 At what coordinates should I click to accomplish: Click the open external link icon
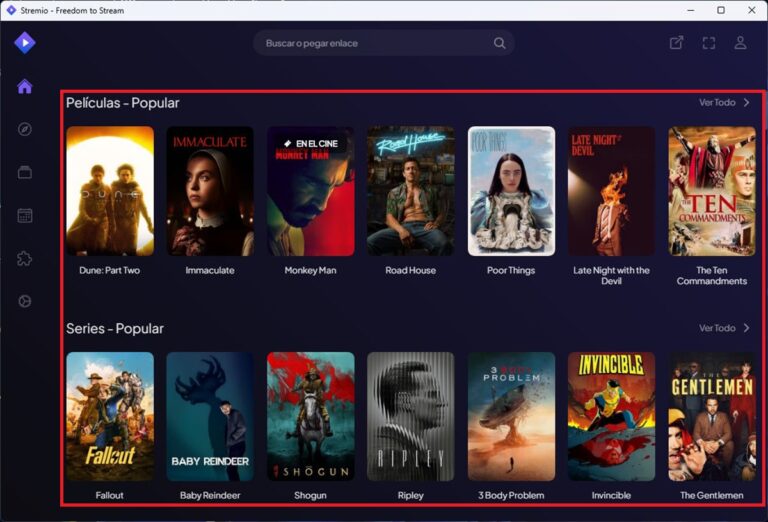676,43
